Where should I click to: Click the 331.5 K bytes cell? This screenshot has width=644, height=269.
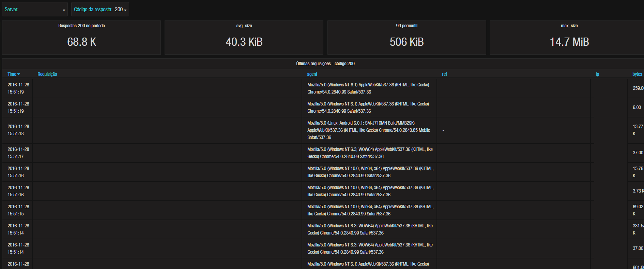pyautogui.click(x=636, y=229)
